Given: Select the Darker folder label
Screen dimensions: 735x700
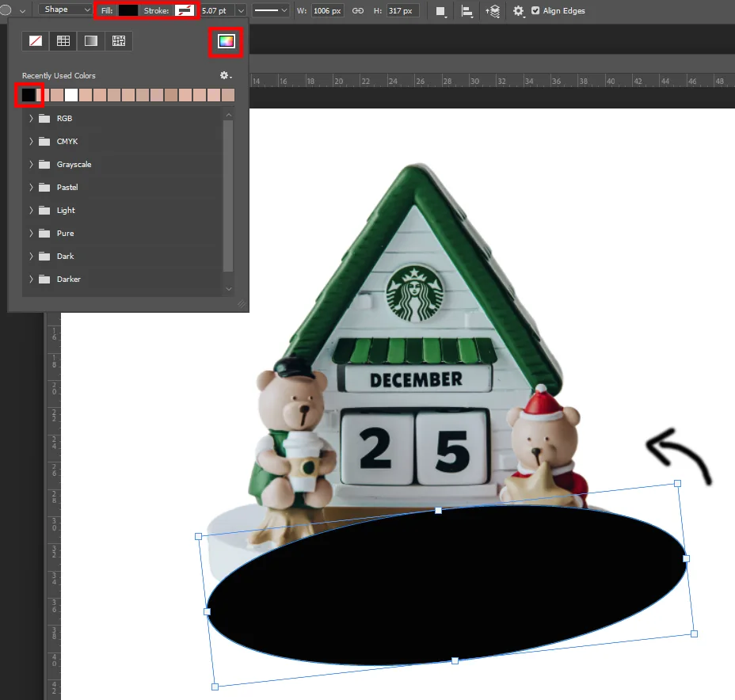Looking at the screenshot, I should (68, 280).
